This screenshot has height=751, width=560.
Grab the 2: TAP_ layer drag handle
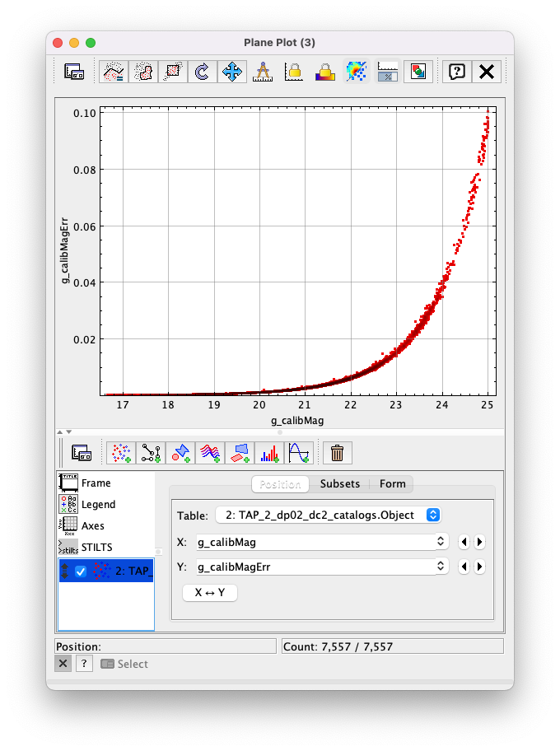click(x=65, y=571)
